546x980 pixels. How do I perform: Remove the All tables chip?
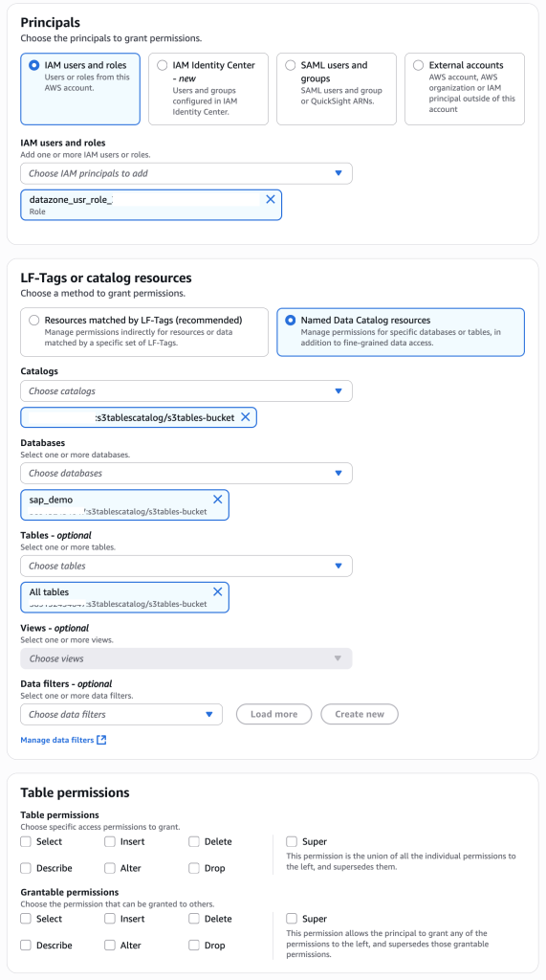click(x=217, y=591)
